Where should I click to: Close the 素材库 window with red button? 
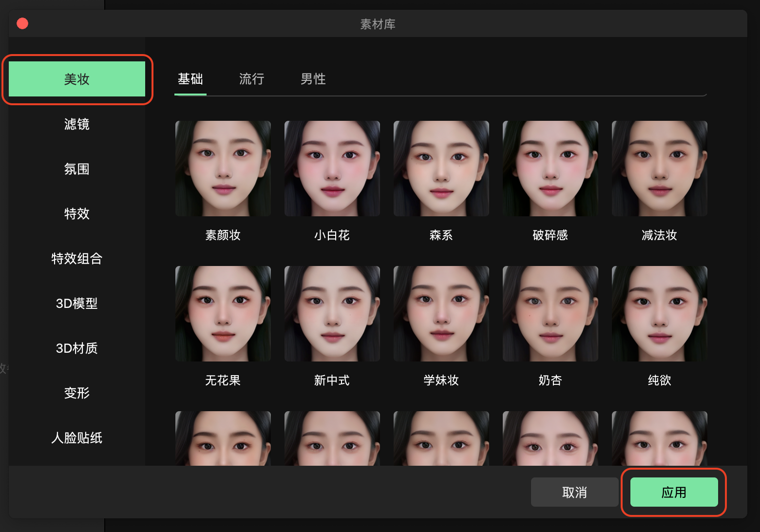point(22,23)
